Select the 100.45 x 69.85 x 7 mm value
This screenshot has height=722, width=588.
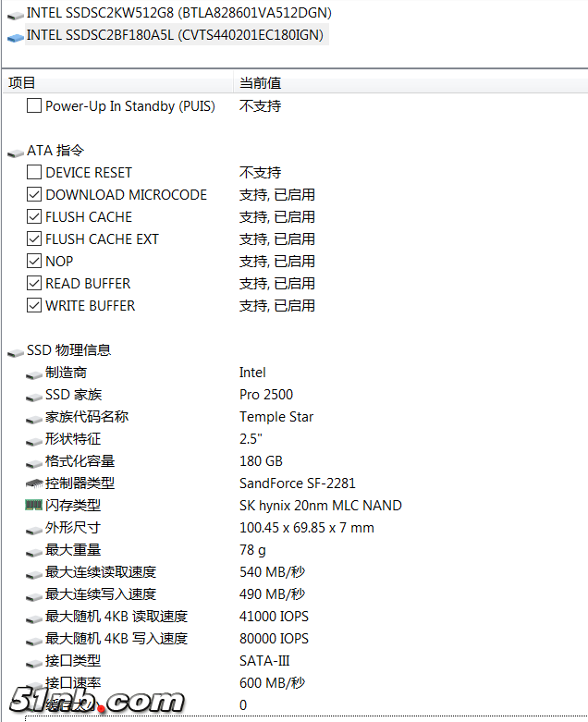[x=307, y=528]
